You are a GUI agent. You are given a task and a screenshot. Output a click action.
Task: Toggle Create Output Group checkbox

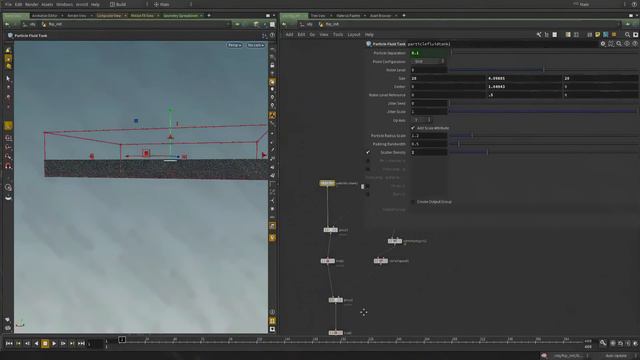(413, 202)
